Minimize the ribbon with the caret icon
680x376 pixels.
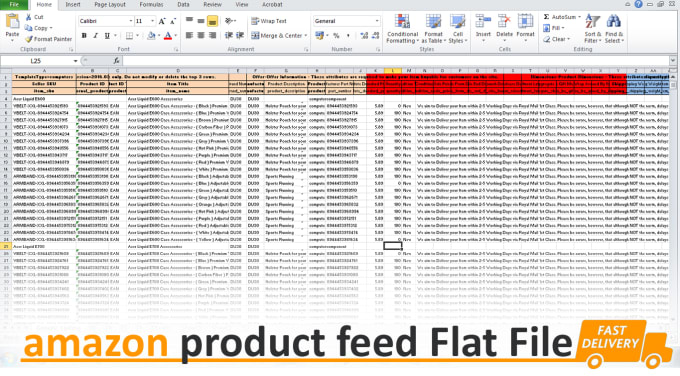tap(628, 4)
